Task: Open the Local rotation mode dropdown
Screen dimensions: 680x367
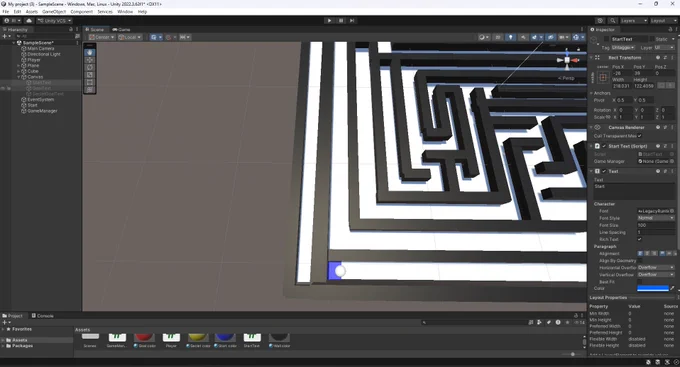Action: click(130, 37)
